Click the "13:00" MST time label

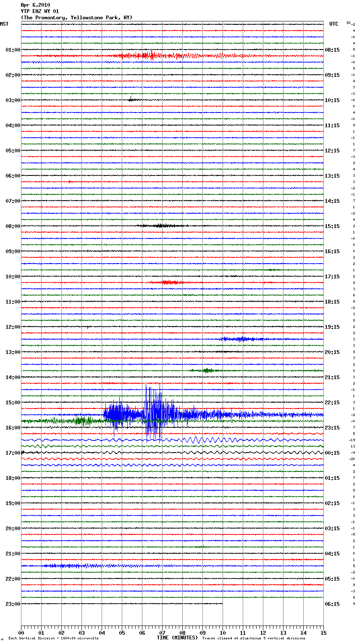(x=13, y=352)
